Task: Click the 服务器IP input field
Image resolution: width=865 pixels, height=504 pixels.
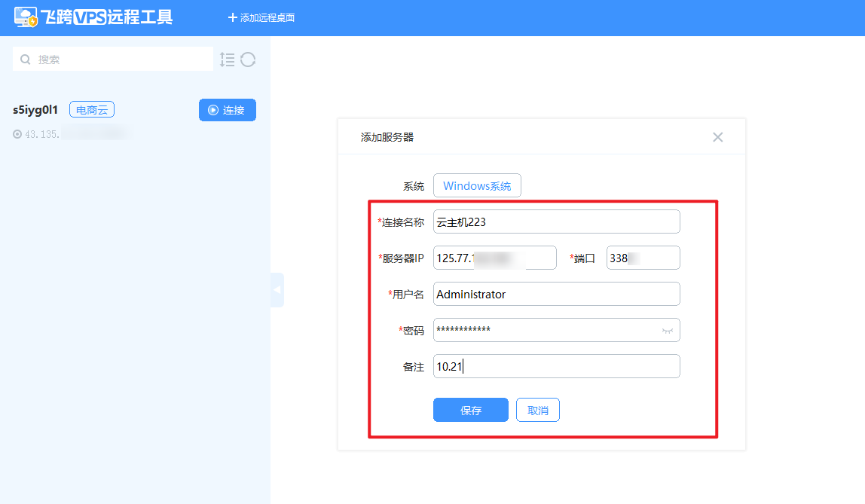Action: tap(494, 258)
